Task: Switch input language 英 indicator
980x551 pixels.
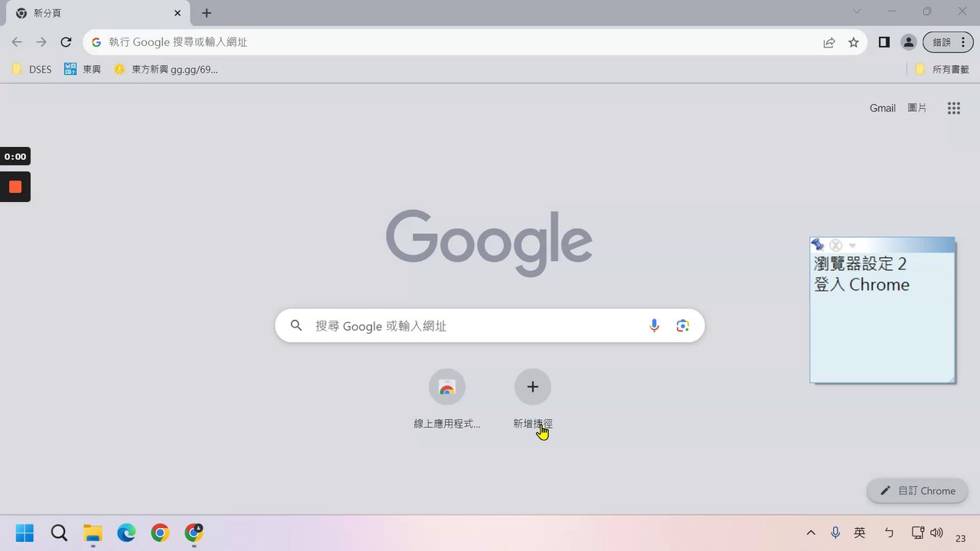Action: point(860,533)
